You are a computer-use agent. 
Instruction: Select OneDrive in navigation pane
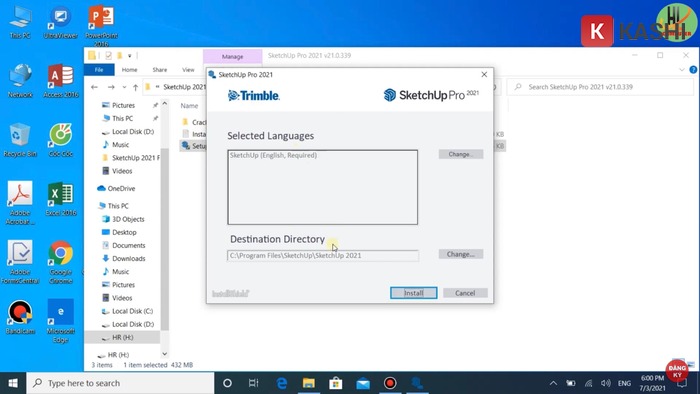(x=116, y=188)
